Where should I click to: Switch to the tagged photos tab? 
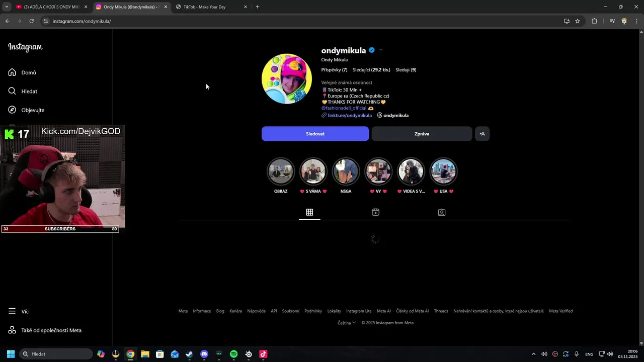(442, 212)
